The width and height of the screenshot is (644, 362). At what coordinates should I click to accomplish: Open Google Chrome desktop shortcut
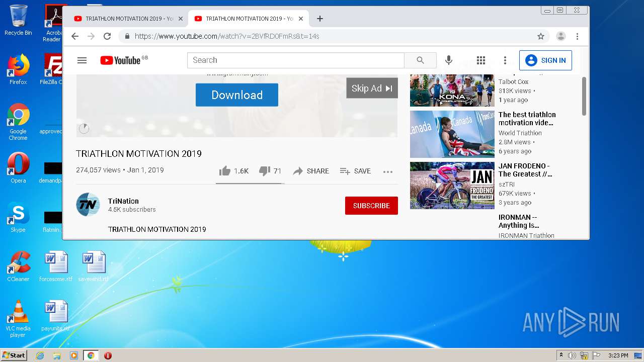18,122
